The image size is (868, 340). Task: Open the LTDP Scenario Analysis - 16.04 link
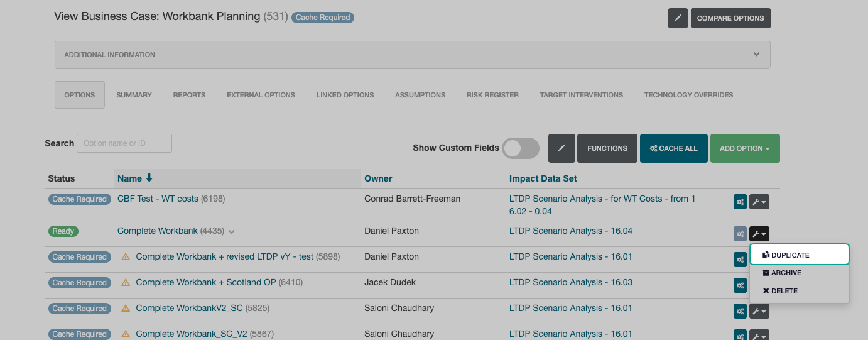(570, 231)
